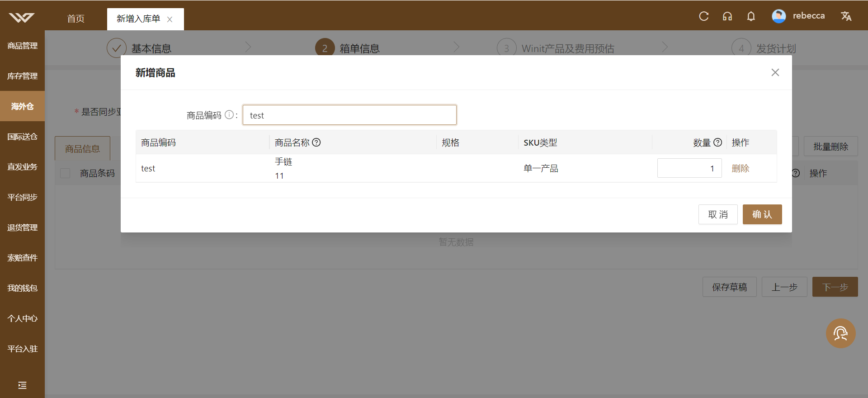
Task: Switch to the 首页 tab
Action: [75, 19]
